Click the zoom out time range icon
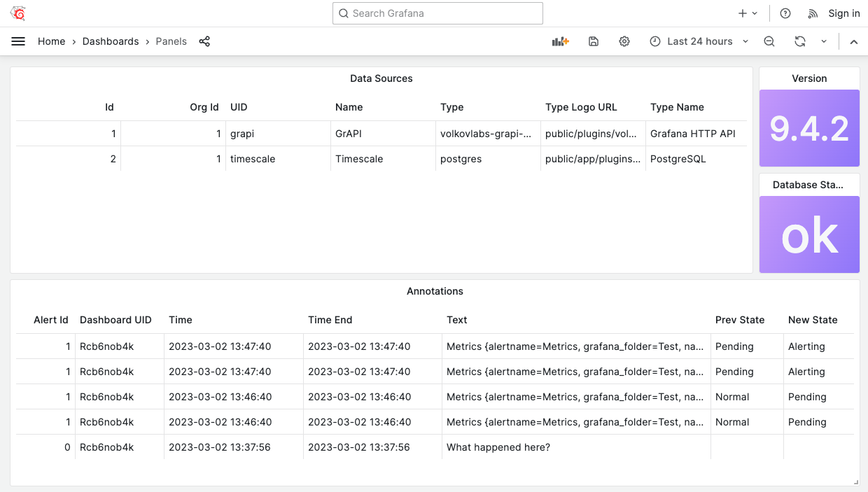 769,41
